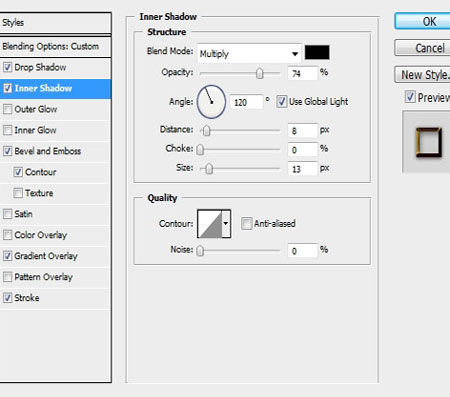Toggle the Stroke checkbox
This screenshot has width=450, height=397.
7,298
